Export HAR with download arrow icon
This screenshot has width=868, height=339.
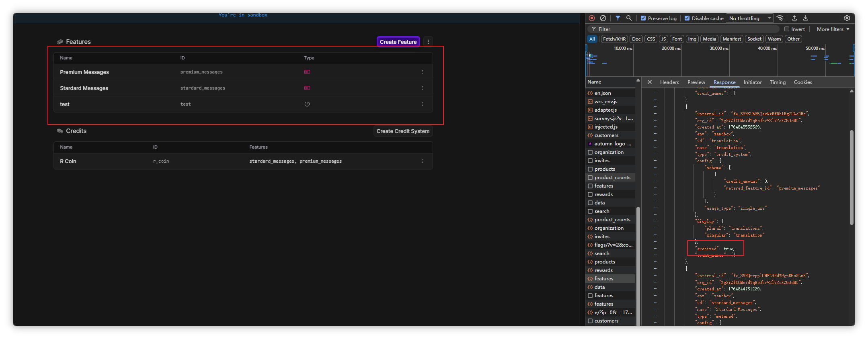click(x=806, y=18)
